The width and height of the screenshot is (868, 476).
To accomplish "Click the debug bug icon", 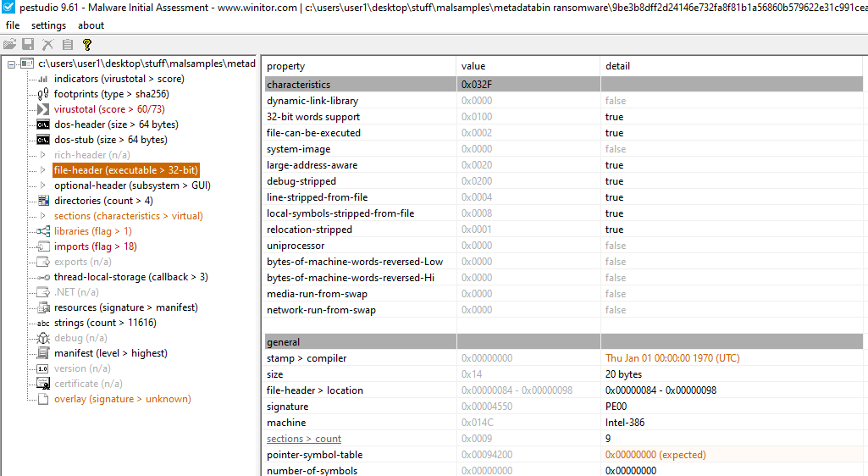I will pos(43,338).
